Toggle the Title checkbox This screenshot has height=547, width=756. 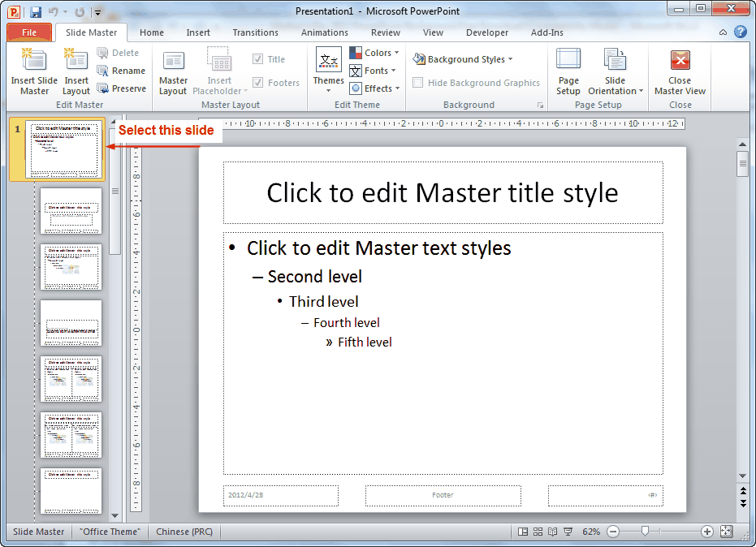(x=258, y=59)
